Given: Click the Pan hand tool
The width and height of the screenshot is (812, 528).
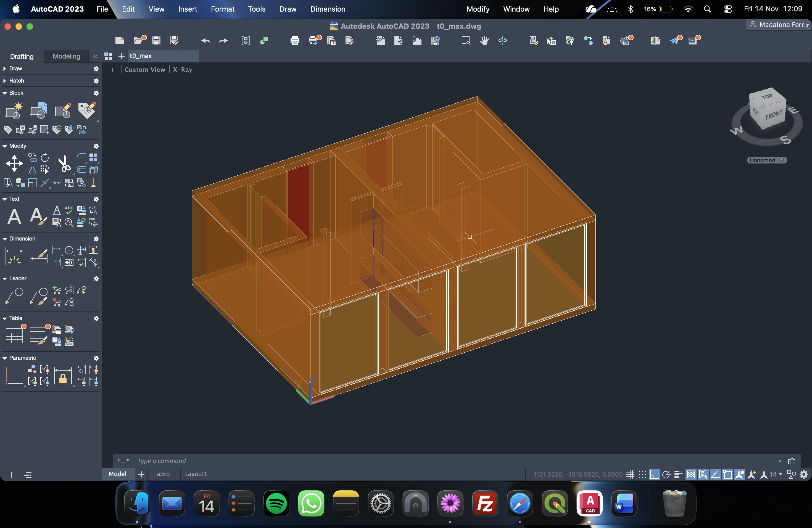Looking at the screenshot, I should tap(484, 41).
